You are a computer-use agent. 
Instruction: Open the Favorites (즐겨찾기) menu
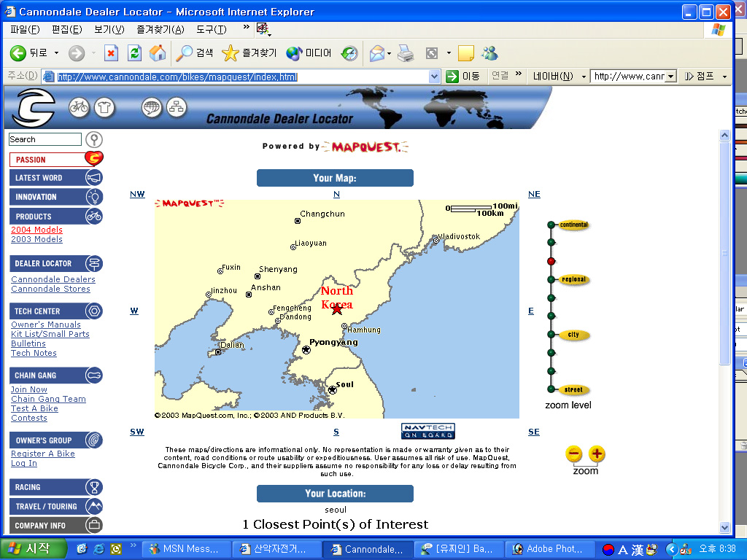tap(160, 29)
